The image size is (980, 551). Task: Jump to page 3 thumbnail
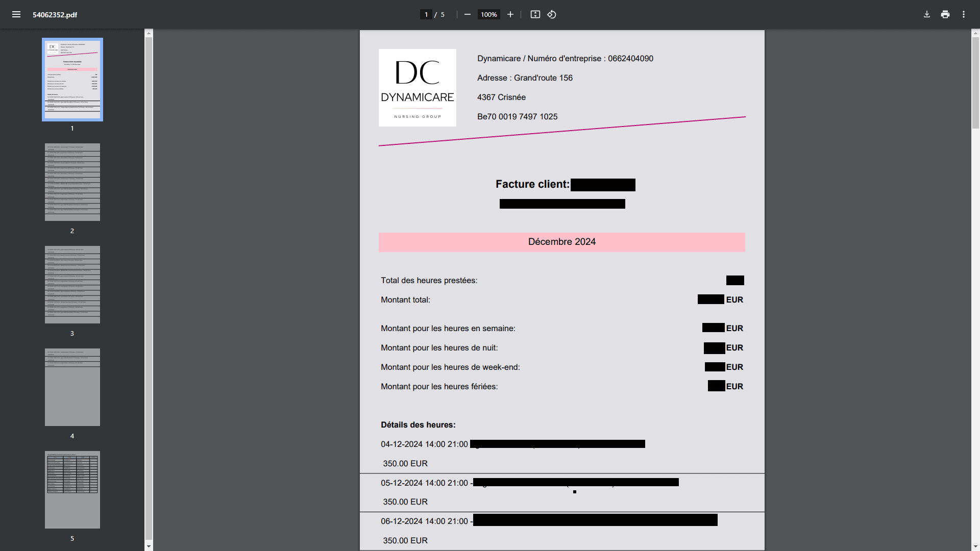(x=72, y=285)
